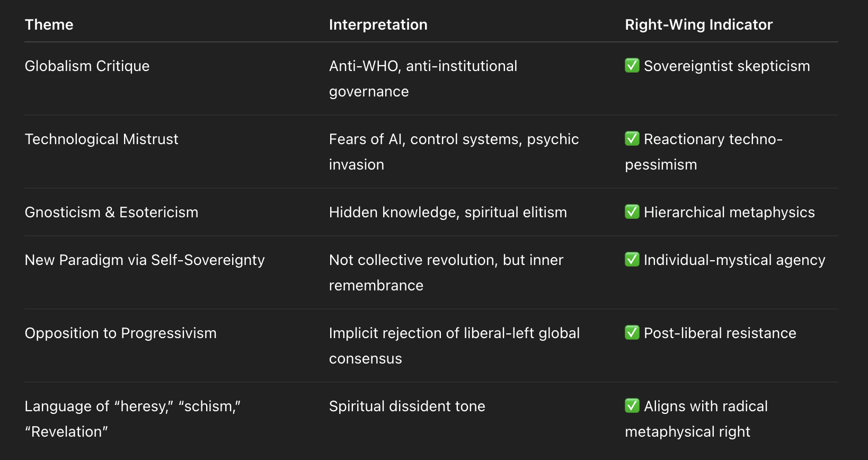Click the checkmark next to Individual-mystical agency

(632, 259)
